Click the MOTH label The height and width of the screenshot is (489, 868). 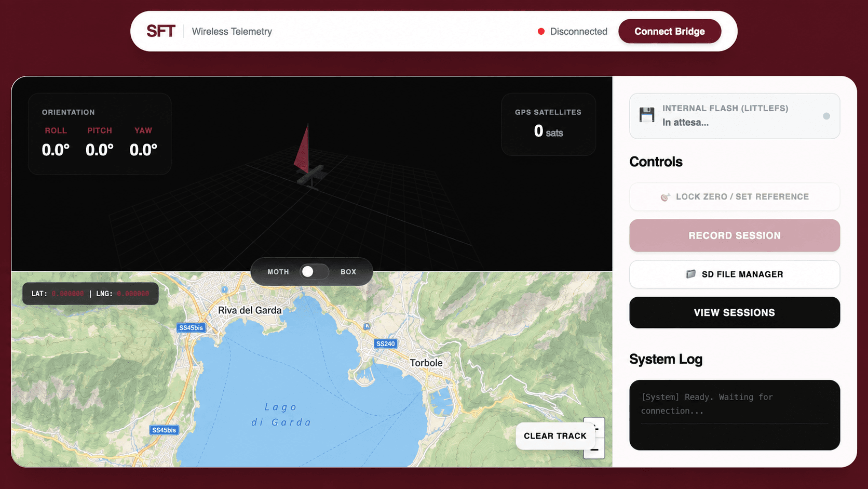point(278,272)
